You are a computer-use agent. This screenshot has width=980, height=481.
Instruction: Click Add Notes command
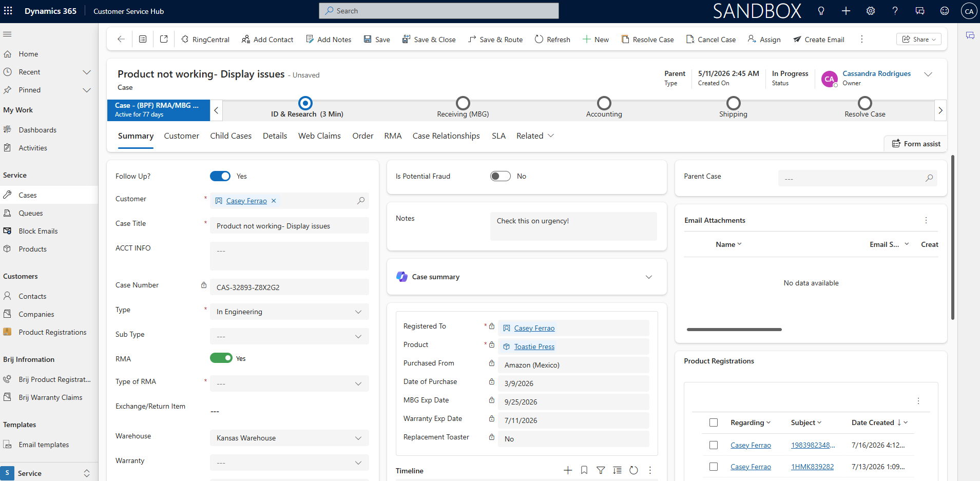329,40
